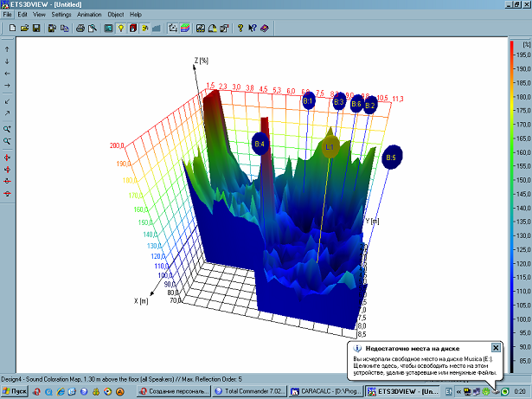Create a new file with the blank page icon
Screen dimensions: 532x399
click(12, 29)
